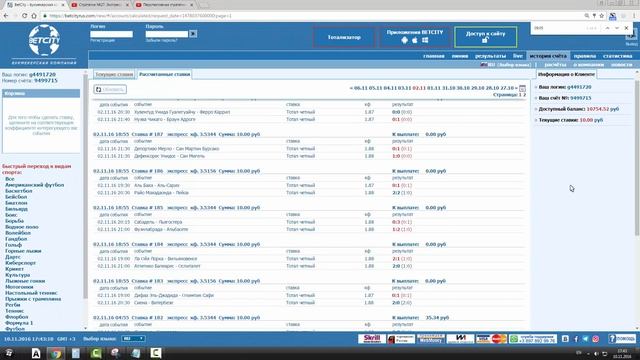Open the Instagram social icon
640x360 pixels.
(596, 339)
